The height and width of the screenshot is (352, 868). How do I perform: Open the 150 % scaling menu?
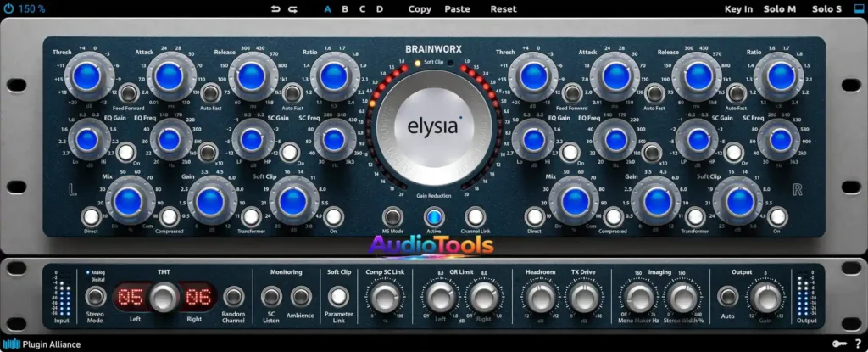[31, 8]
